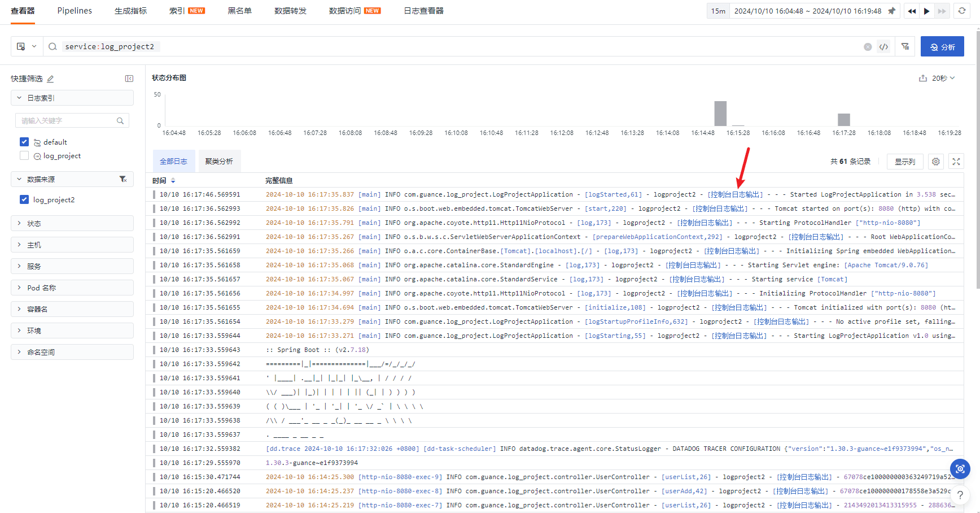980x513 pixels.
Task: Clear the search query with the X icon
Action: pyautogui.click(x=868, y=47)
